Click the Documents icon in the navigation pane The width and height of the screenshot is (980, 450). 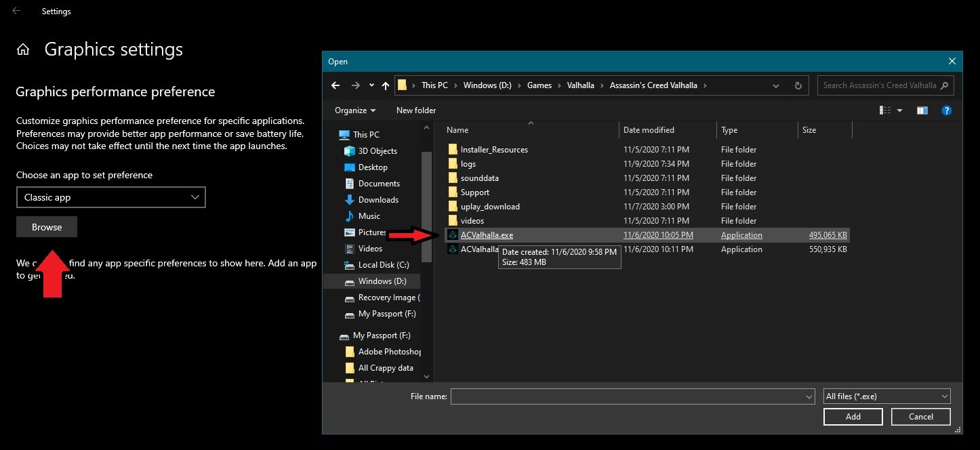click(350, 184)
